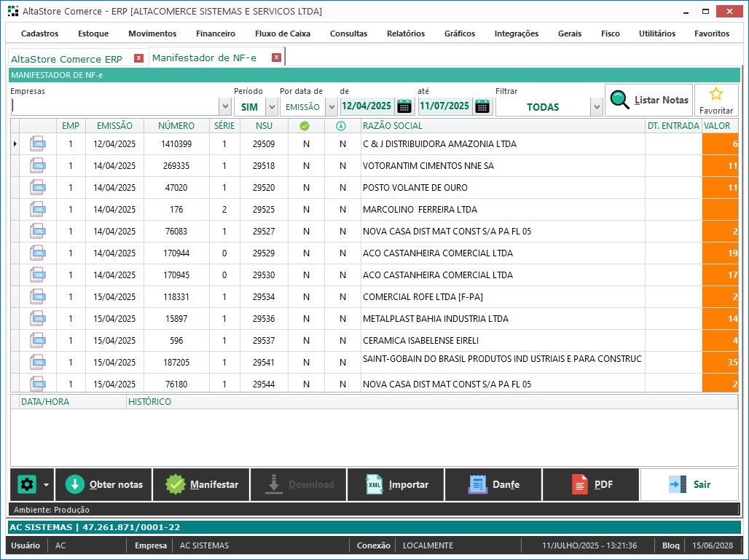
Task: Click the Obter notas button
Action: 103,484
